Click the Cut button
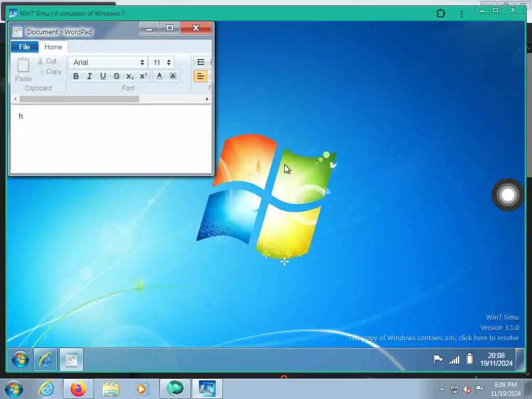Screen dimensions: 532x399 pos(47,61)
